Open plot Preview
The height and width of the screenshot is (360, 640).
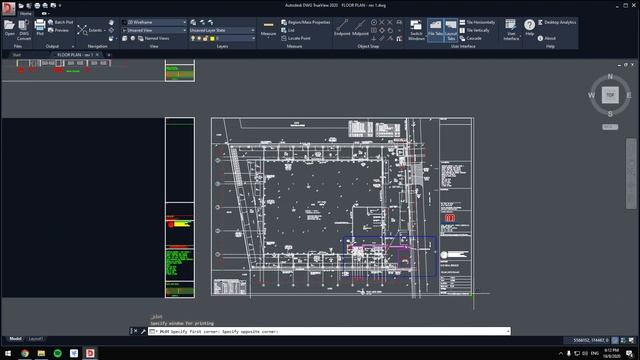(58, 30)
